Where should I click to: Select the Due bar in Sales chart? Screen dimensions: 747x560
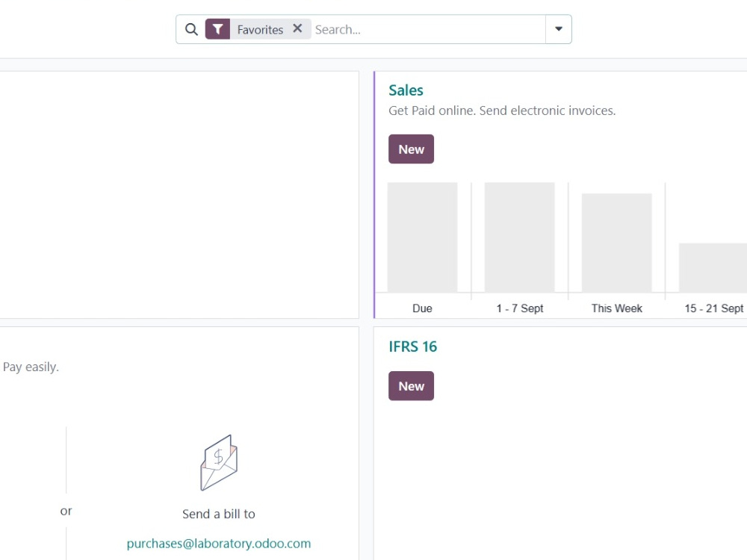pyautogui.click(x=422, y=237)
